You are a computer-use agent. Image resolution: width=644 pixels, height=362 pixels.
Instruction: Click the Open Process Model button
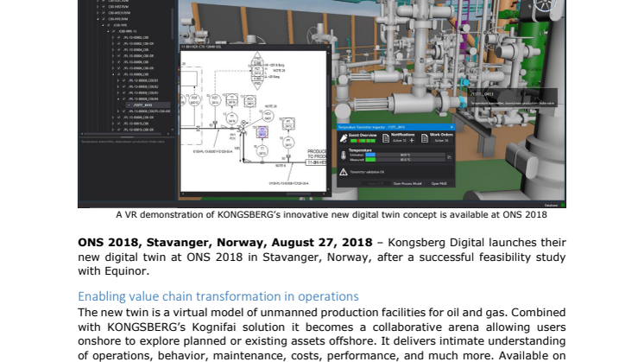(x=407, y=184)
